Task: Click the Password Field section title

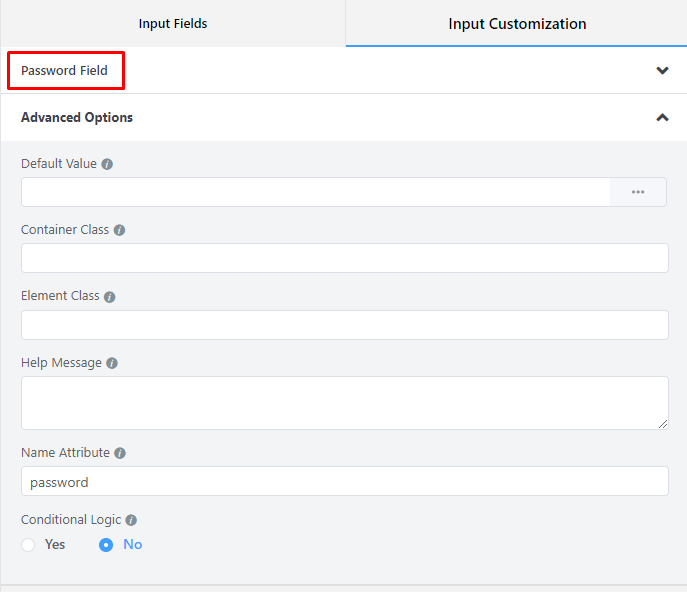Action: [x=64, y=71]
